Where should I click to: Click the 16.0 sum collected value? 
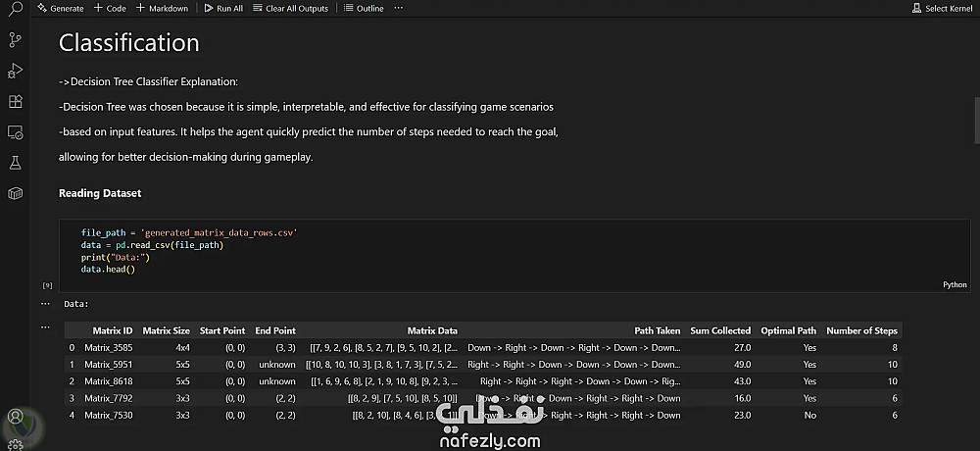click(x=742, y=398)
